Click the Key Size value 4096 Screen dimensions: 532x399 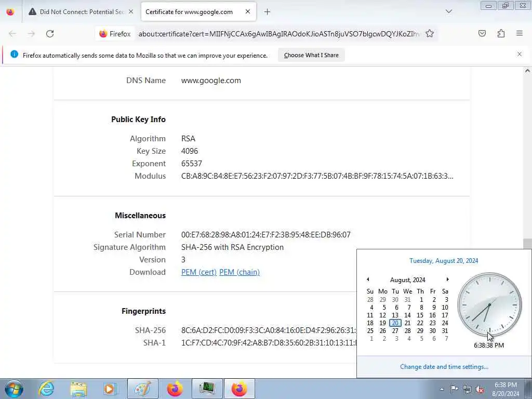pos(190,151)
